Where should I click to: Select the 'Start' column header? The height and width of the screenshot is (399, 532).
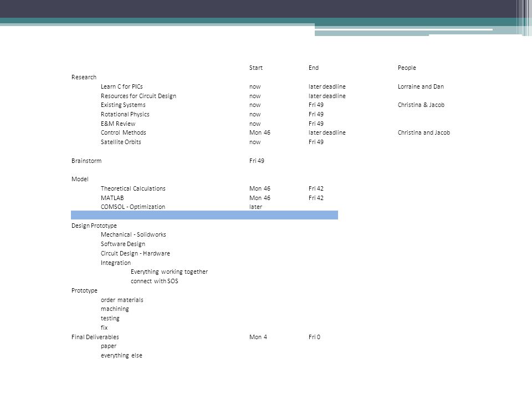point(256,68)
